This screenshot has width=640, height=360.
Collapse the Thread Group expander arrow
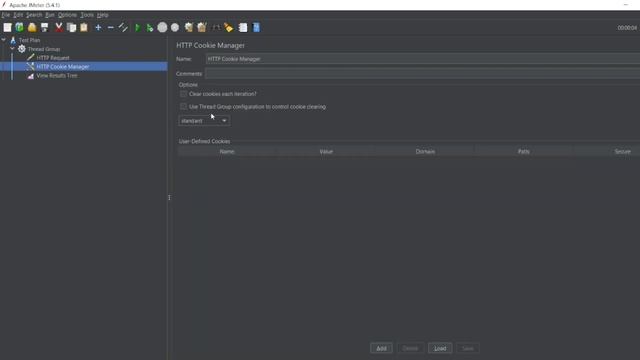pyautogui.click(x=12, y=49)
